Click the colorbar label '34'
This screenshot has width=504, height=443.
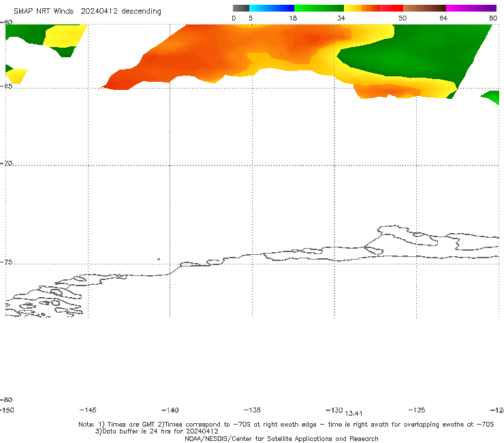[x=341, y=18]
